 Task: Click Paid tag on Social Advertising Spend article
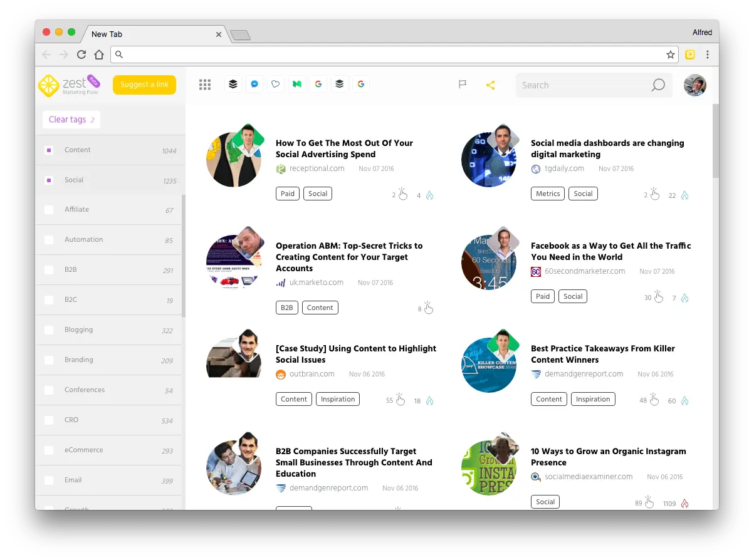(x=288, y=194)
